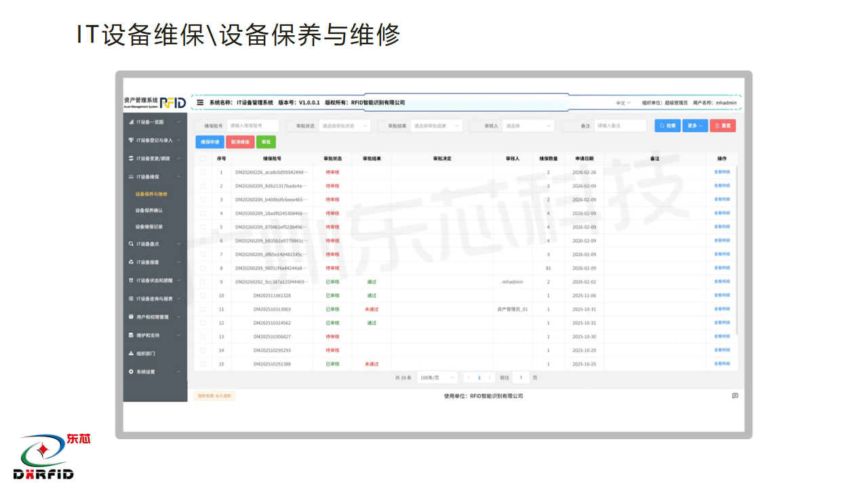The image size is (868, 488).
Task: Open IT设备一览图 menu item
Action: click(x=155, y=122)
